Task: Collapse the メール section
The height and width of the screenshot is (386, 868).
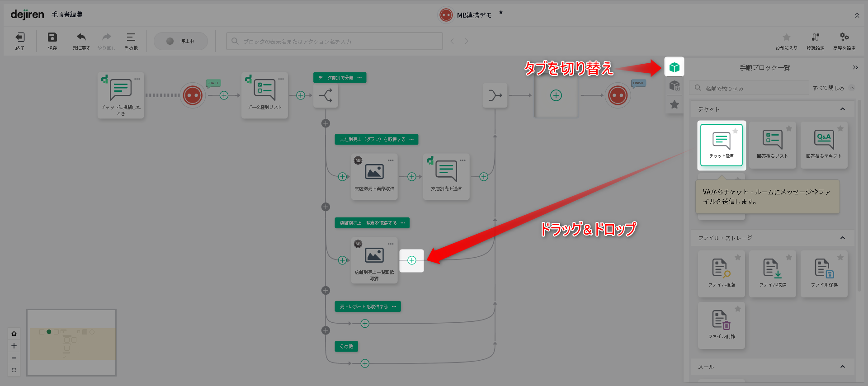Action: [x=843, y=367]
